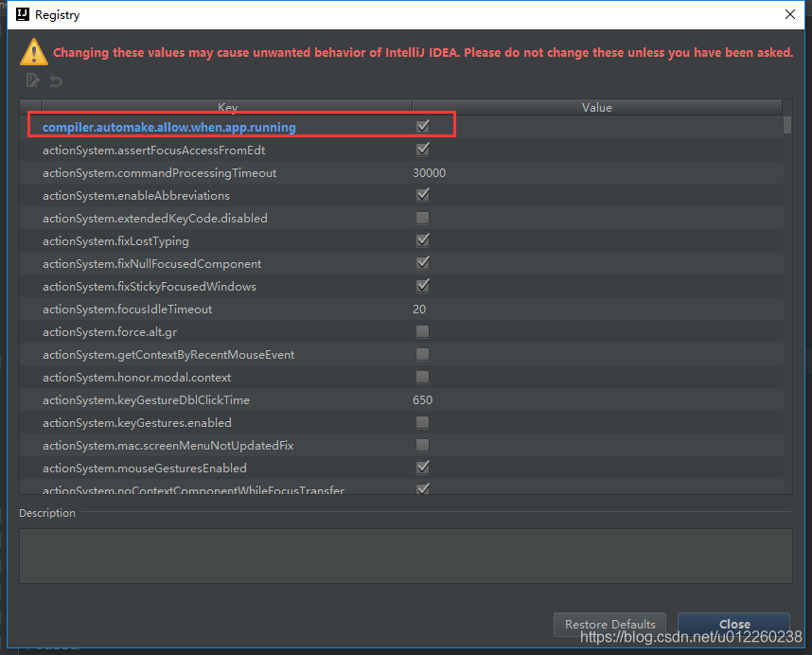This screenshot has height=655, width=812.
Task: Click the Edit registry value icon
Action: point(33,80)
